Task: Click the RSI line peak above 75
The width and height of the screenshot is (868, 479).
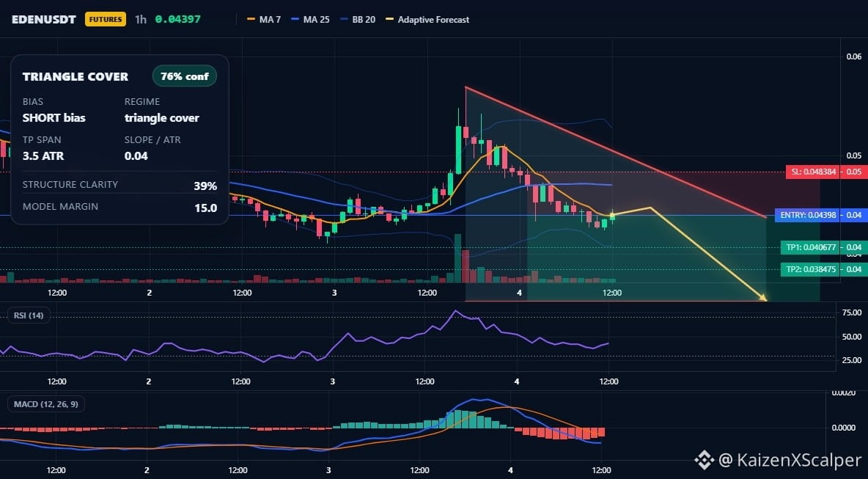Action: [x=455, y=311]
